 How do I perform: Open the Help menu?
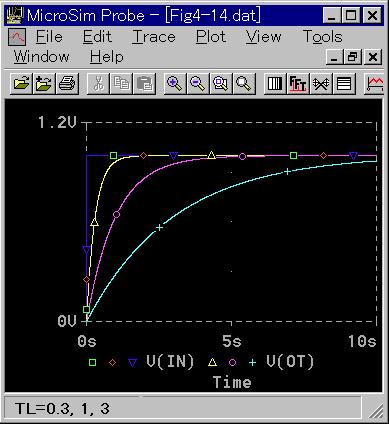[x=107, y=57]
